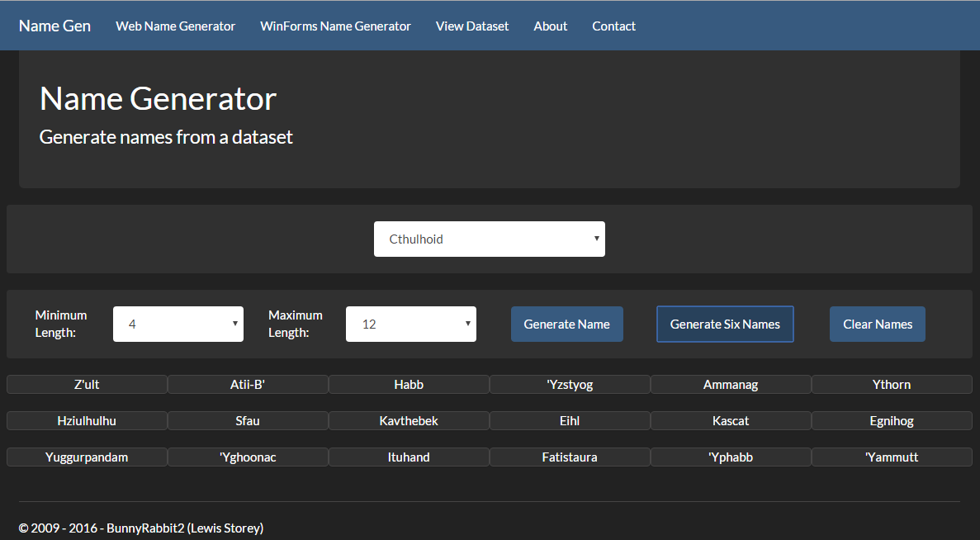Open the Cthulhoid dataset dropdown

(489, 239)
